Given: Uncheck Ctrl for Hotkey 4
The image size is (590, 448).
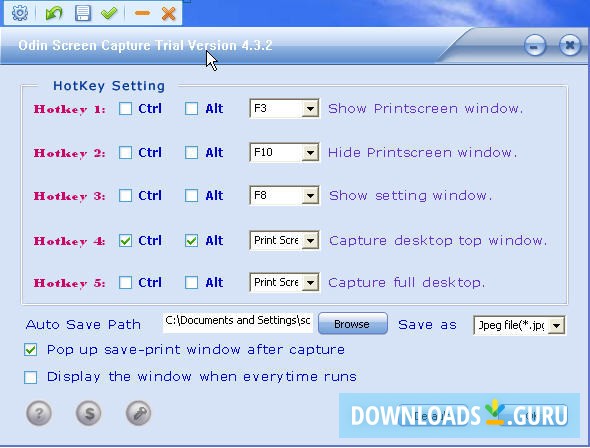Looking at the screenshot, I should [x=125, y=241].
